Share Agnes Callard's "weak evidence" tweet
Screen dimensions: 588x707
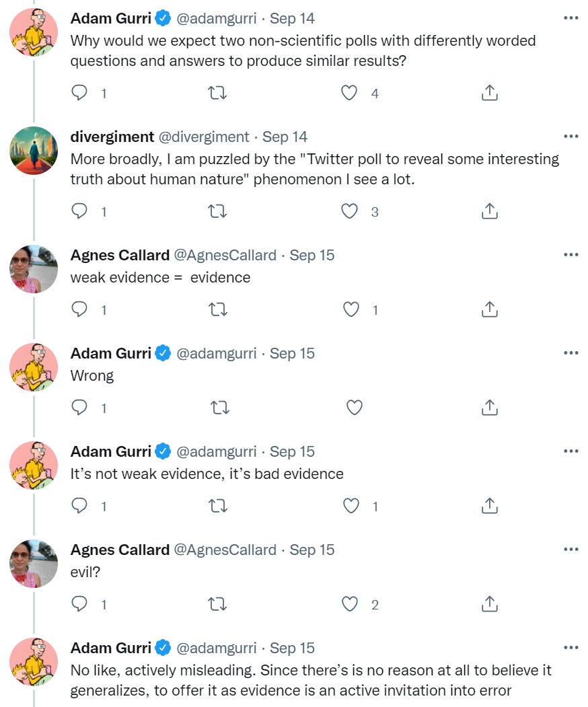coord(490,309)
